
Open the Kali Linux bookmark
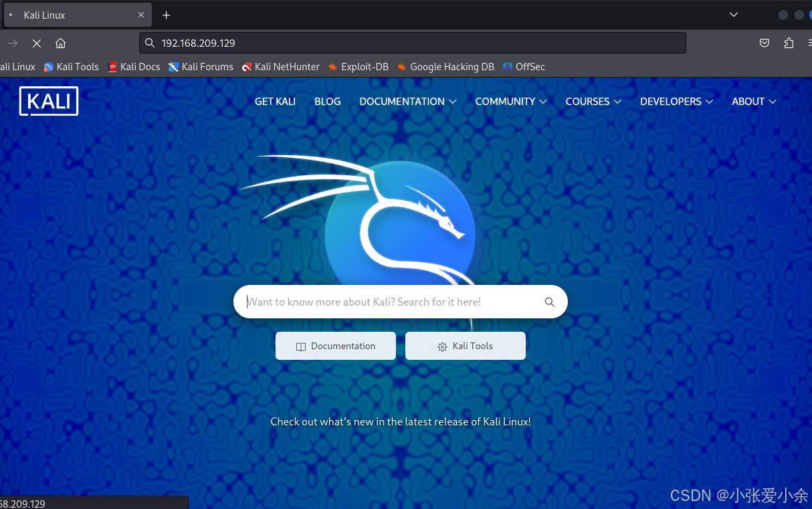click(x=17, y=67)
